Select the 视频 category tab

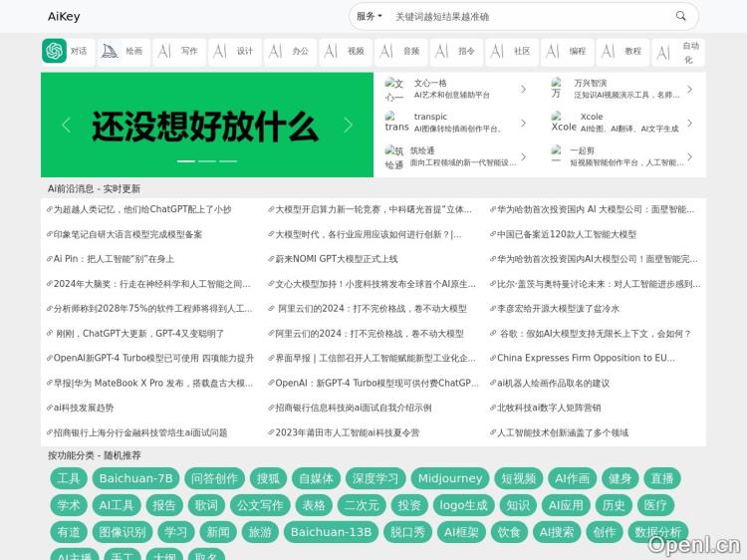click(x=345, y=51)
